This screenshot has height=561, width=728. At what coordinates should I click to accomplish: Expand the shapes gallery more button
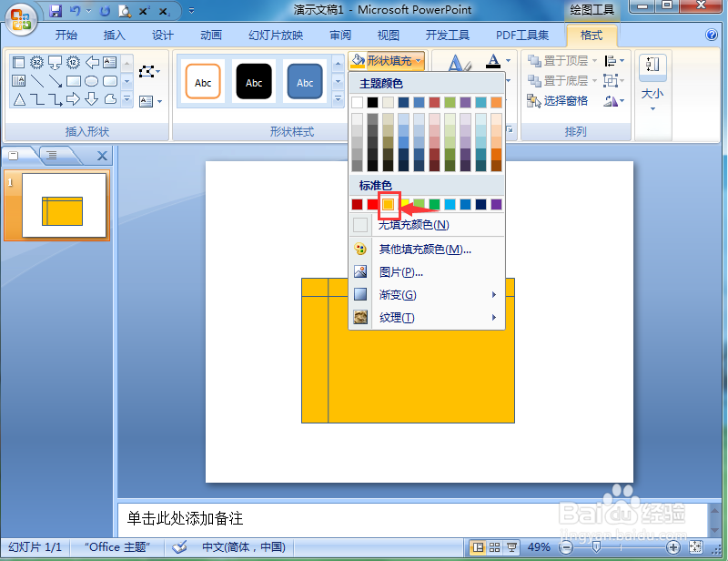point(126,99)
